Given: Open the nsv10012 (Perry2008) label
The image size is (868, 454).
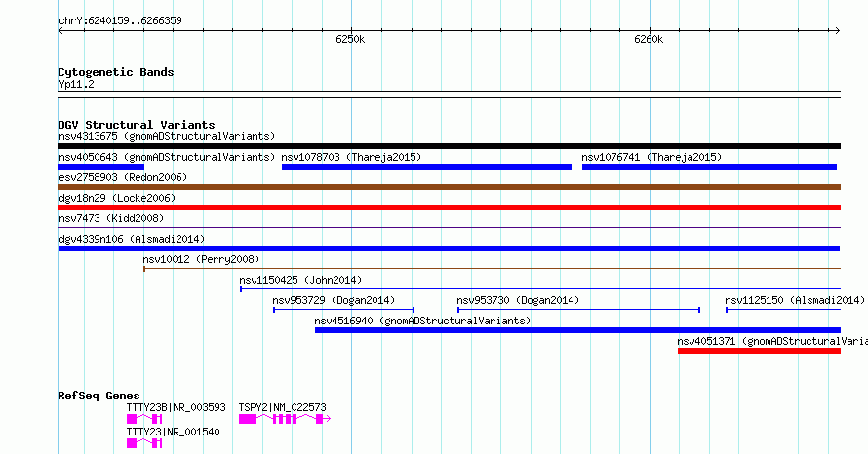Looking at the screenshot, I should (201, 259).
